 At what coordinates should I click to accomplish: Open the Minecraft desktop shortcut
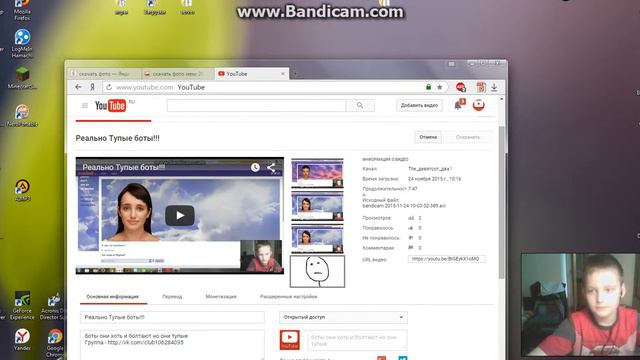point(22,78)
